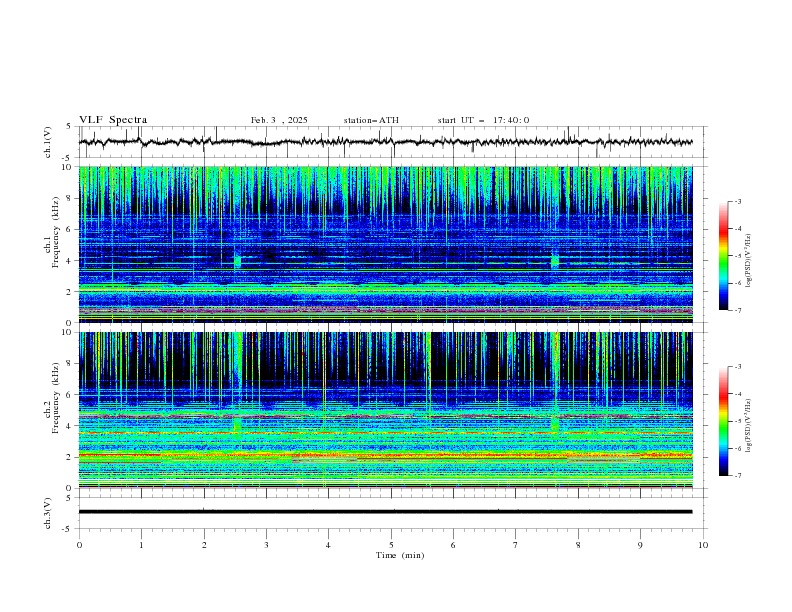Click the "Time (min)" axis title

pyautogui.click(x=400, y=555)
